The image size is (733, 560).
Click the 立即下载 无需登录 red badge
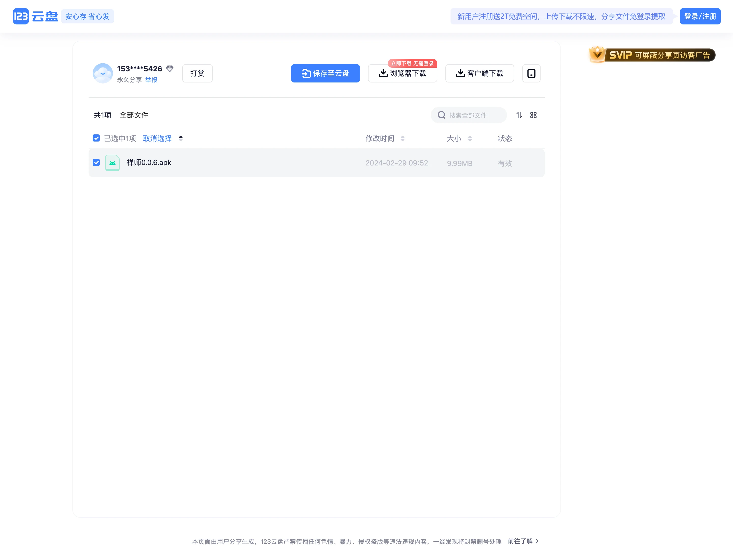click(412, 63)
